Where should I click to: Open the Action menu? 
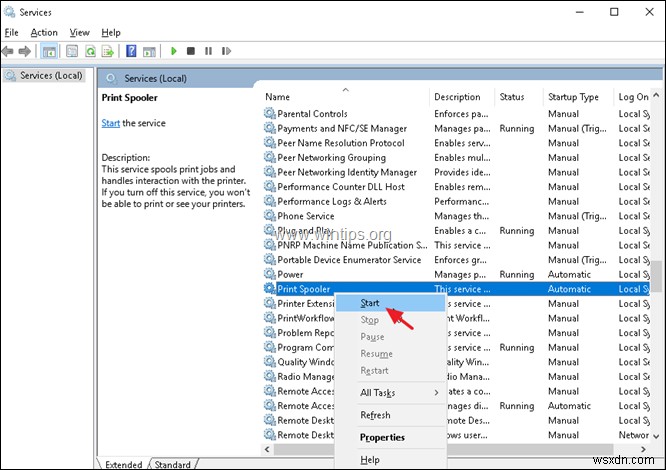[x=44, y=32]
